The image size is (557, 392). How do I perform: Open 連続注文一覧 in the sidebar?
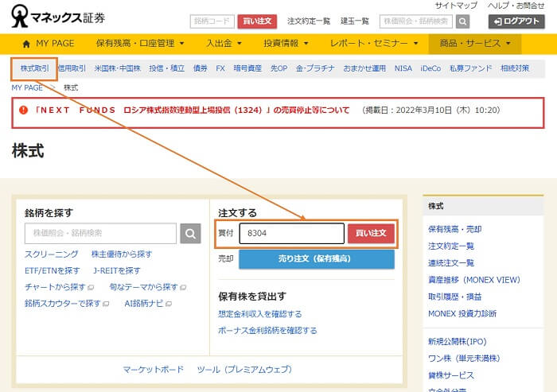click(451, 263)
